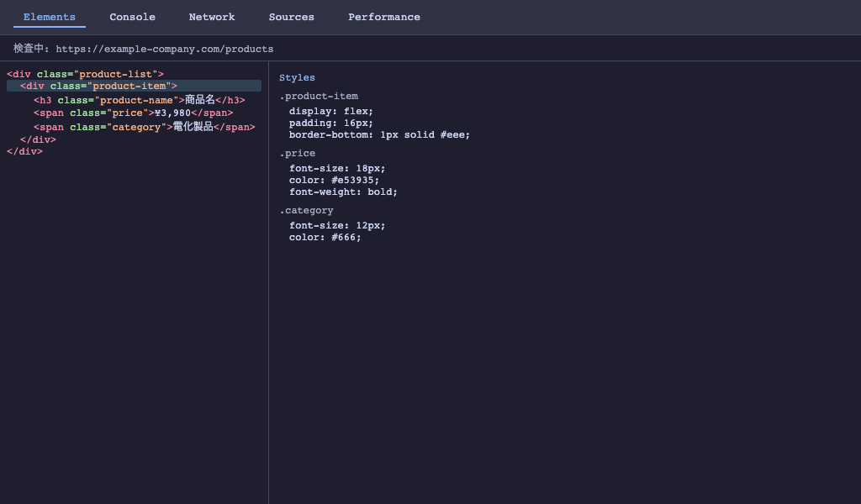
Task: Switch to the Elements tab
Action: pyautogui.click(x=49, y=17)
